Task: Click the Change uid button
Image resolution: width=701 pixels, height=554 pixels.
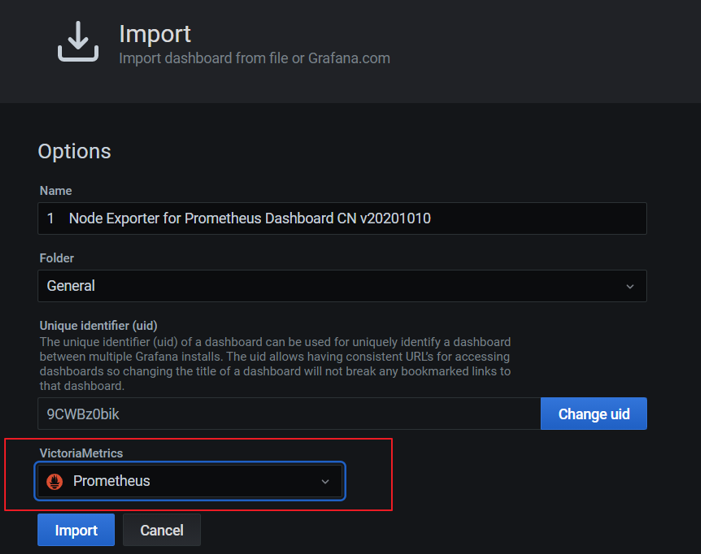Action: [x=594, y=414]
